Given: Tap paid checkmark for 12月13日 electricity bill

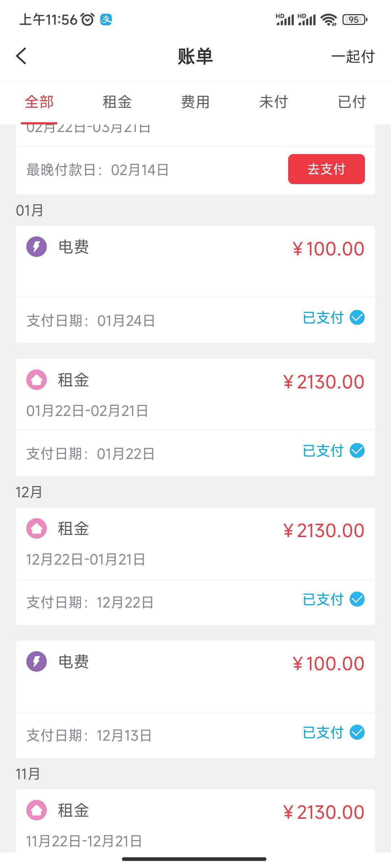Looking at the screenshot, I should (357, 732).
